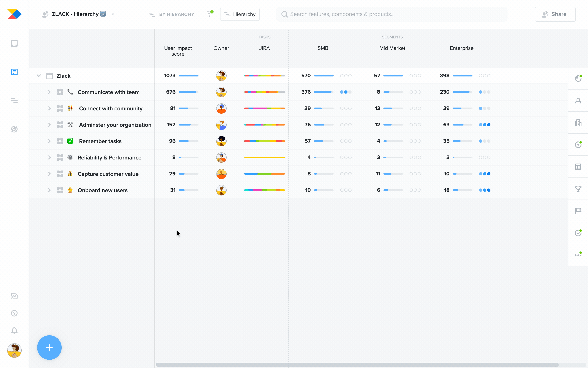Open the Roadmap sidebar icon

tap(14, 101)
